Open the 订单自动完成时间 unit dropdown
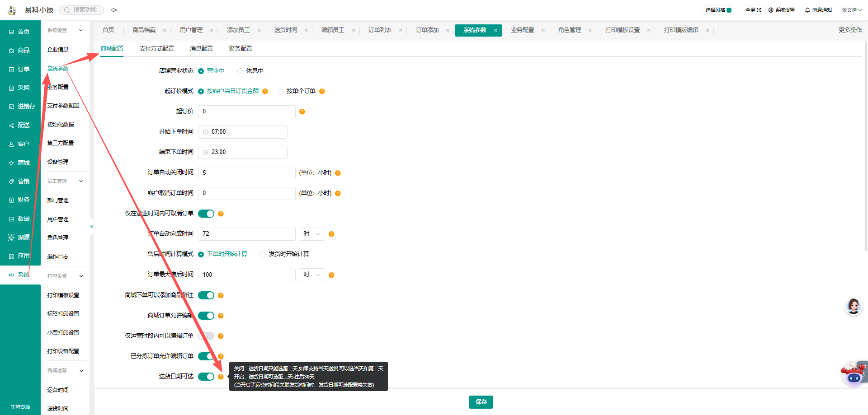Screen dimensions: 868x415 (312, 234)
